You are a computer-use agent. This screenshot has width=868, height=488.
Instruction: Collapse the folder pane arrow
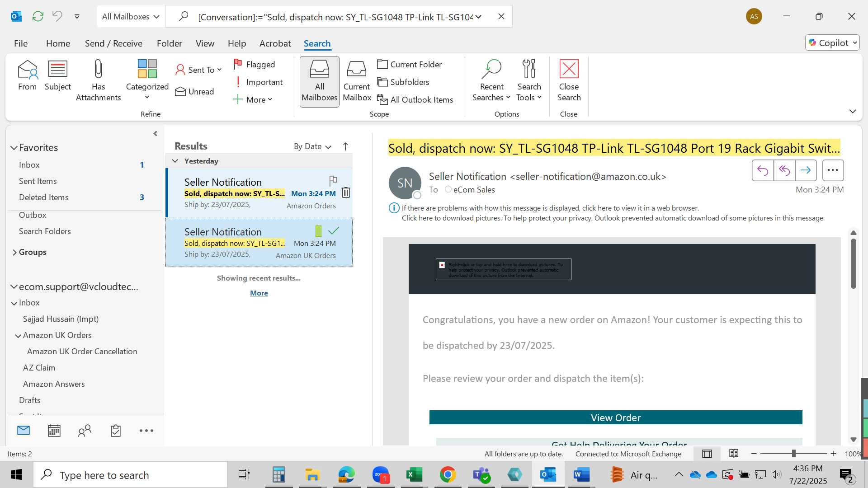[x=156, y=134]
